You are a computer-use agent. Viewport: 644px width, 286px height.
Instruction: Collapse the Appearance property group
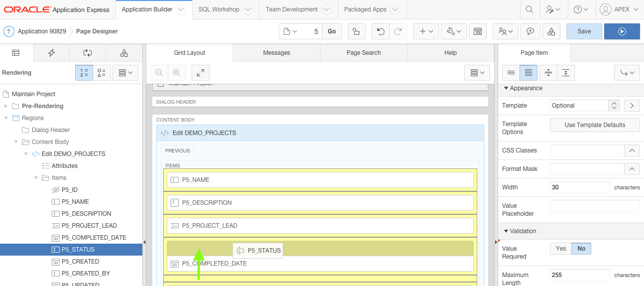pyautogui.click(x=506, y=88)
